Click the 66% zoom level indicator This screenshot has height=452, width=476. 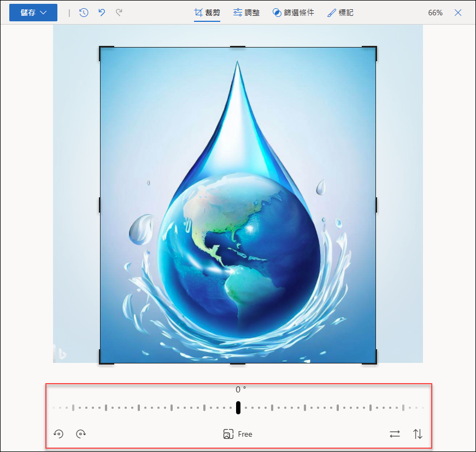coord(435,13)
